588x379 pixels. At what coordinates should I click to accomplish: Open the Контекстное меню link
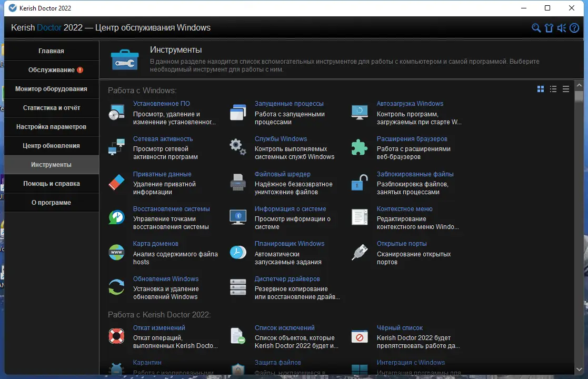[404, 209]
